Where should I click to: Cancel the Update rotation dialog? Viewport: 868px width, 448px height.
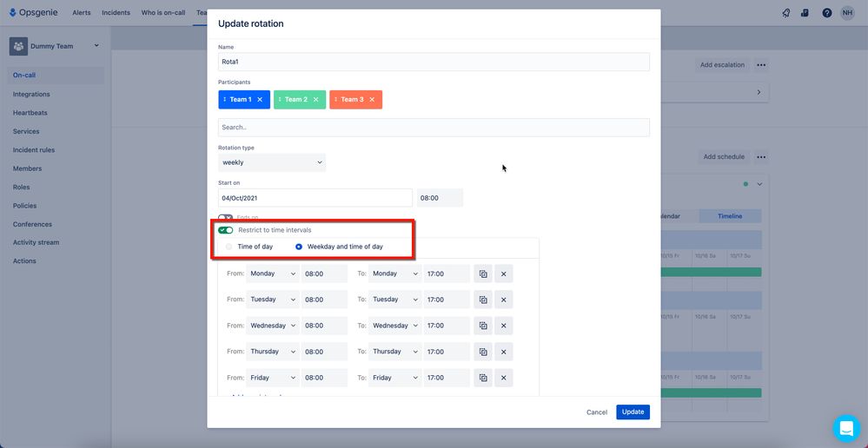[x=597, y=412]
